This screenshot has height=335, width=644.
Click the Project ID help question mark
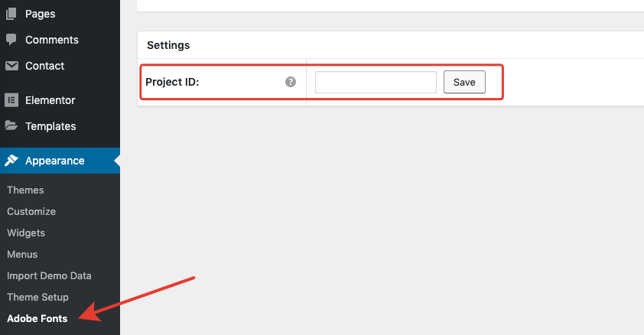pos(291,82)
